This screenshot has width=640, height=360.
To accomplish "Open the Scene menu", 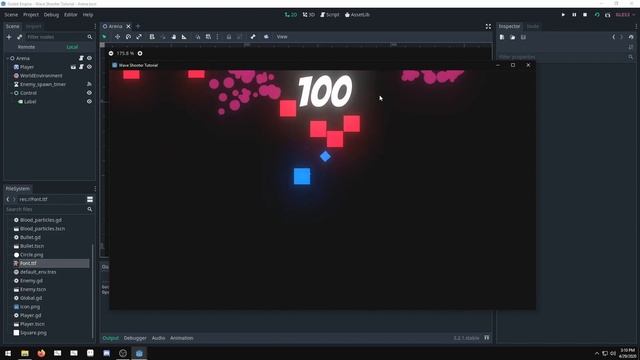I will (11, 15).
